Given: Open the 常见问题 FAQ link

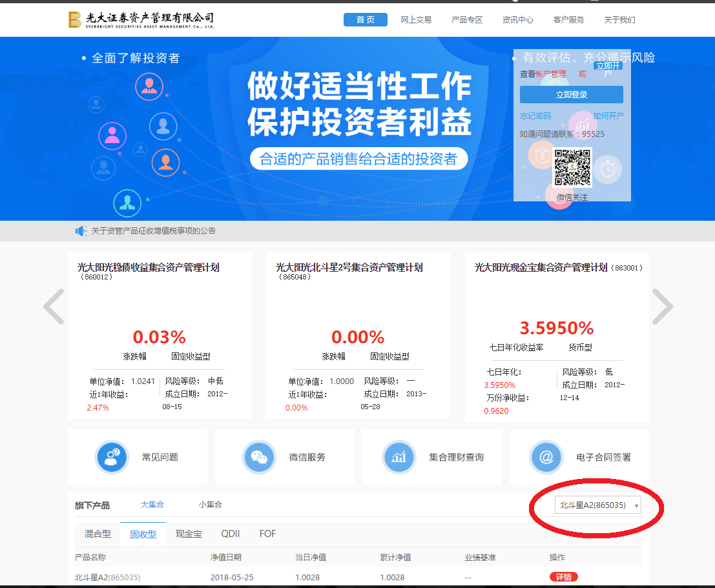Looking at the screenshot, I should point(160,457).
